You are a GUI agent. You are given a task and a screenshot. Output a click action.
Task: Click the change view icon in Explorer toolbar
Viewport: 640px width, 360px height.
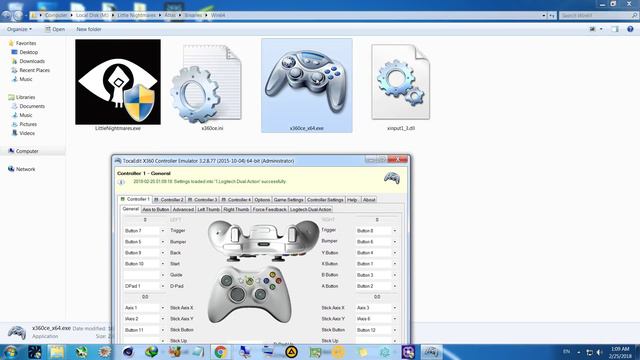(x=592, y=29)
